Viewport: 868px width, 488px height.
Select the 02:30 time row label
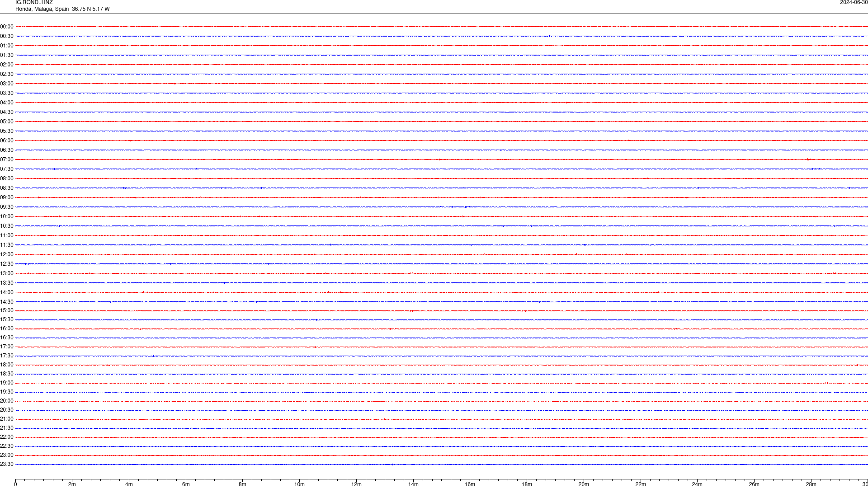click(7, 74)
